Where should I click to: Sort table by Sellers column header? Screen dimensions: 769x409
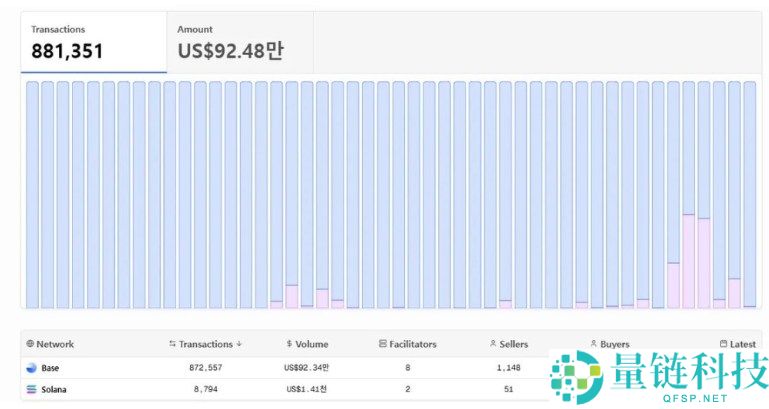pos(513,344)
